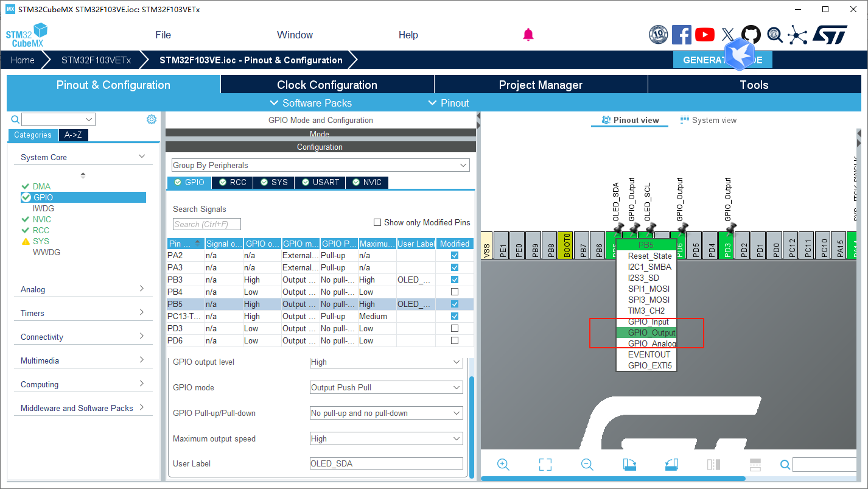Click the pinout horizontal scrollbar
Image resolution: width=868 pixels, height=489 pixels.
tap(613, 479)
